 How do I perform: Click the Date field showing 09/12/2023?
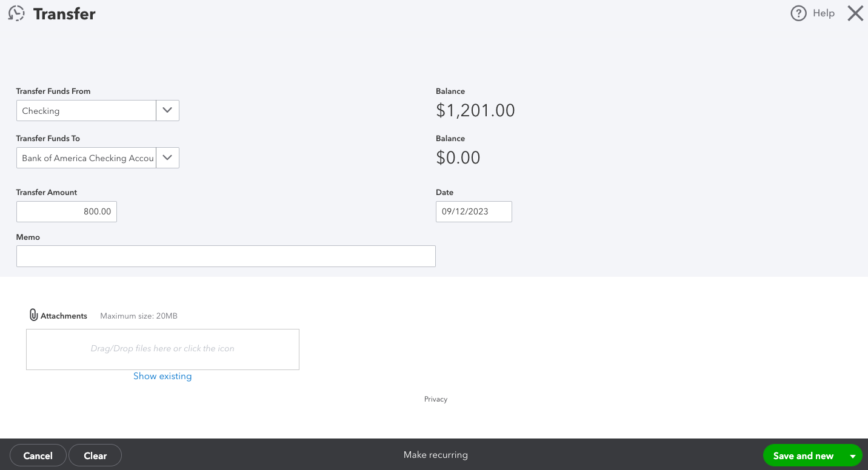click(474, 211)
